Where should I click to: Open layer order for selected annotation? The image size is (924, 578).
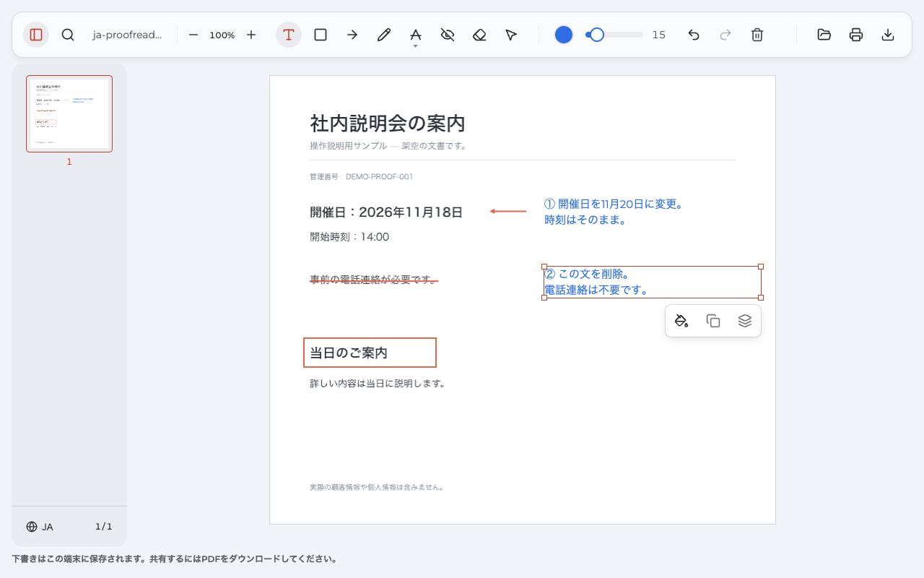tap(745, 321)
